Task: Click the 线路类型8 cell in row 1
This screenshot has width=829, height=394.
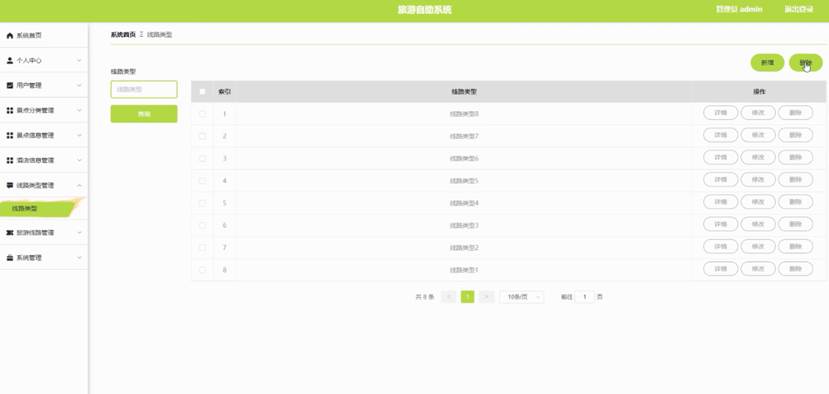Action: point(464,114)
